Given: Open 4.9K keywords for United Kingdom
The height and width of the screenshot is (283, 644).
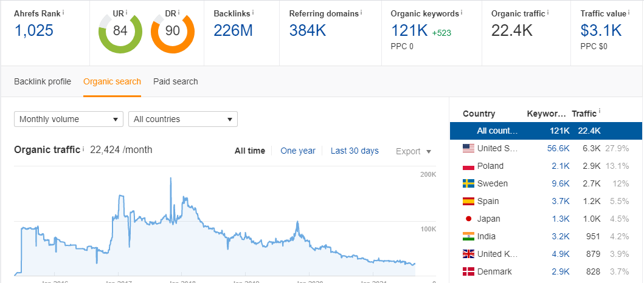Looking at the screenshot, I should (561, 254).
